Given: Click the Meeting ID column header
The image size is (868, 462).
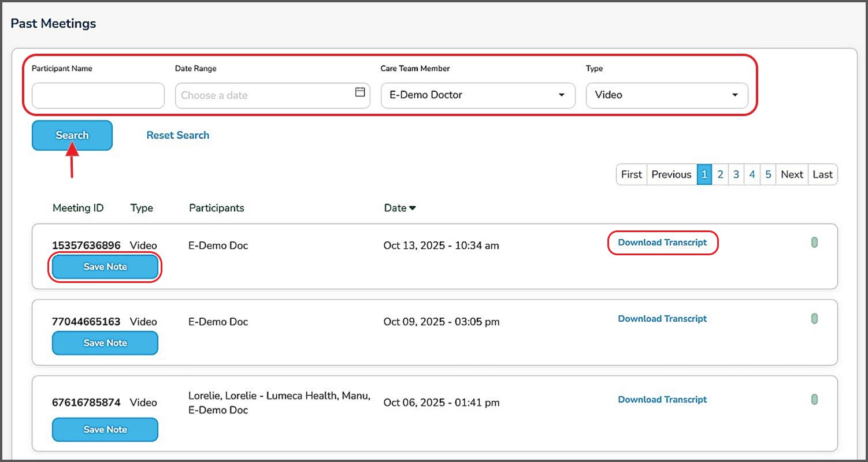Looking at the screenshot, I should click(x=78, y=208).
